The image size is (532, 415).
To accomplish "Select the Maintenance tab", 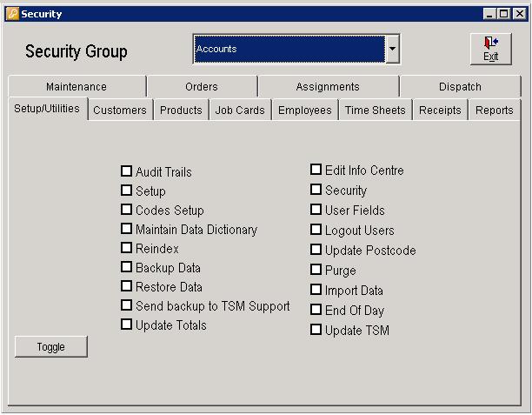I will click(76, 87).
